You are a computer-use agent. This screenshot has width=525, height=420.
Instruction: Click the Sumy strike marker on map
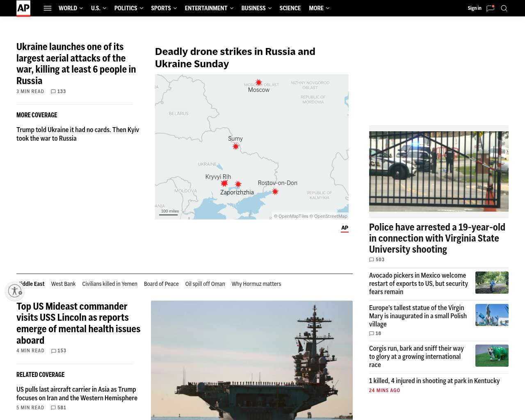pyautogui.click(x=235, y=146)
